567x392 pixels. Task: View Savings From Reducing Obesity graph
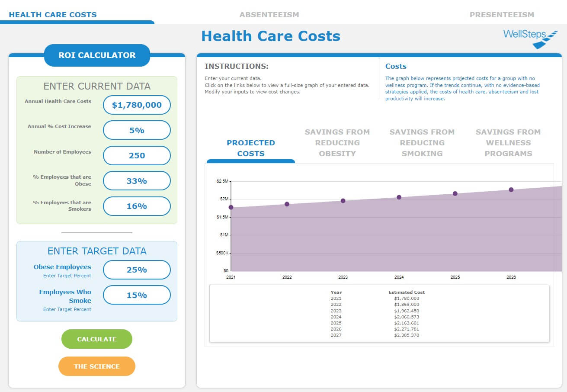pos(337,143)
